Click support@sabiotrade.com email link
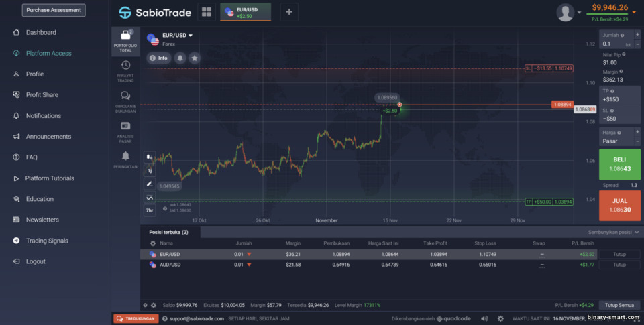 [197, 318]
